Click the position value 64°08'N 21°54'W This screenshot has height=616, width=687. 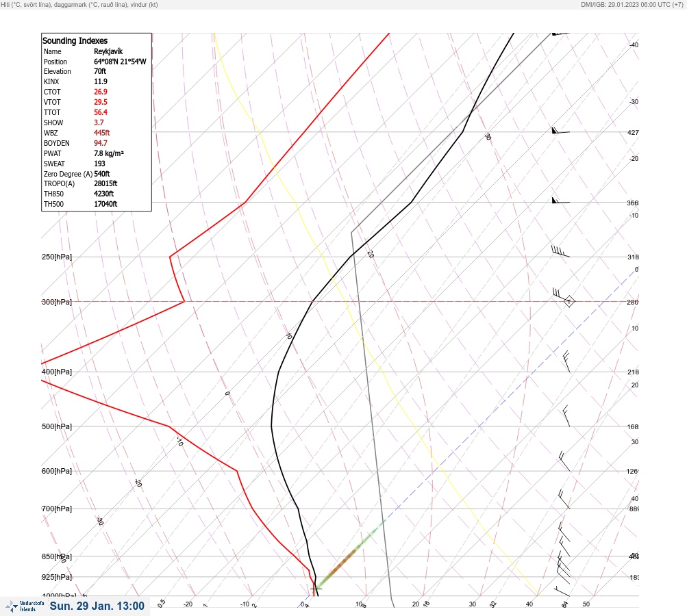click(120, 62)
